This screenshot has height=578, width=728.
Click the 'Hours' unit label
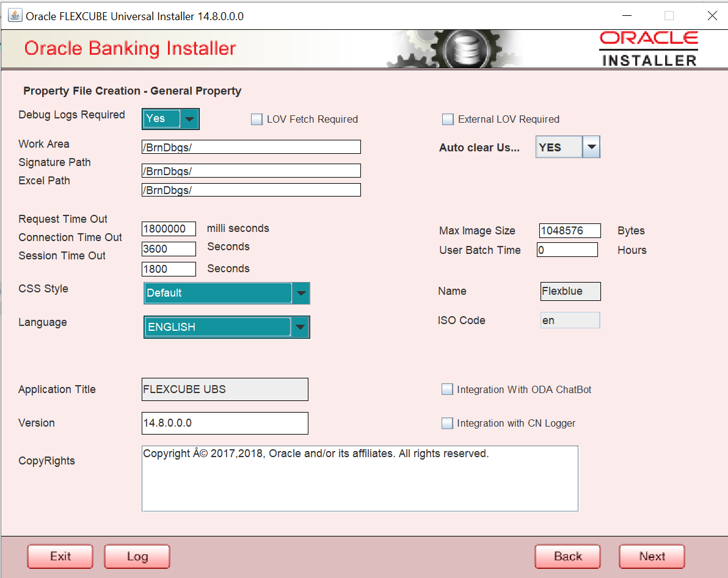pos(632,250)
